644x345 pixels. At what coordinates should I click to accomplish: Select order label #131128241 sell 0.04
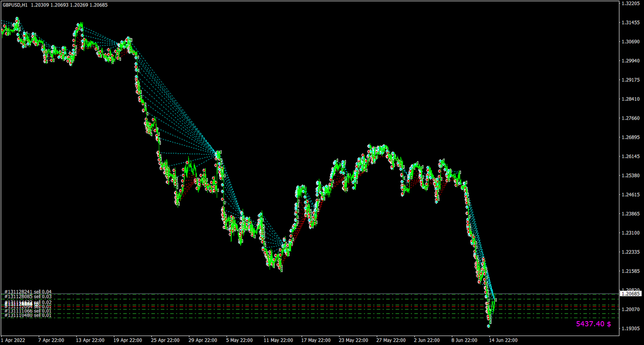coord(28,292)
